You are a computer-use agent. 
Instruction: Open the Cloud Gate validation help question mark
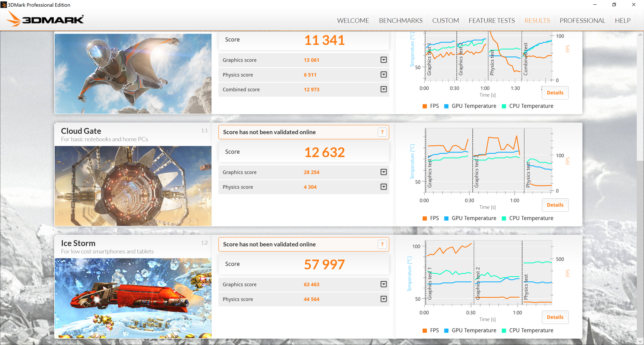(x=382, y=132)
